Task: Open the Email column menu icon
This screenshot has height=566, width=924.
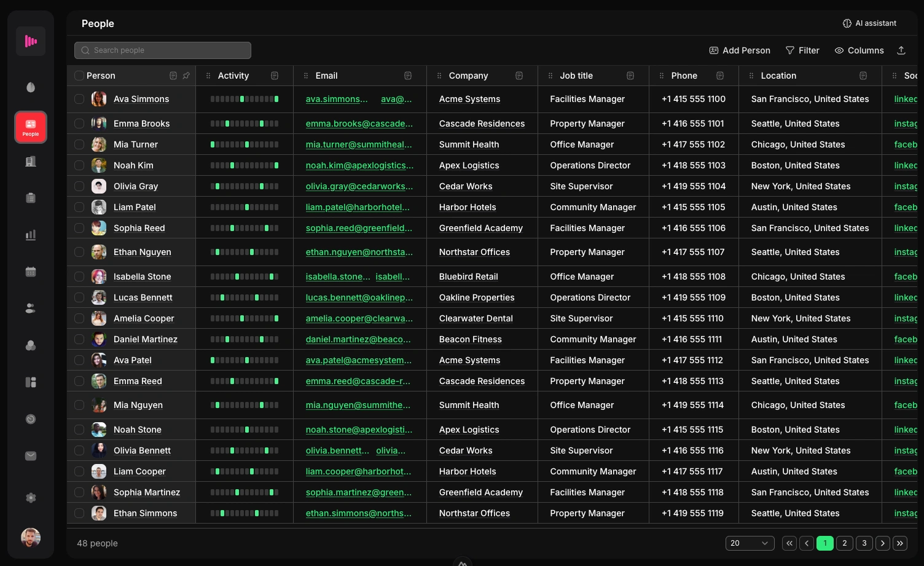Action: (x=408, y=76)
